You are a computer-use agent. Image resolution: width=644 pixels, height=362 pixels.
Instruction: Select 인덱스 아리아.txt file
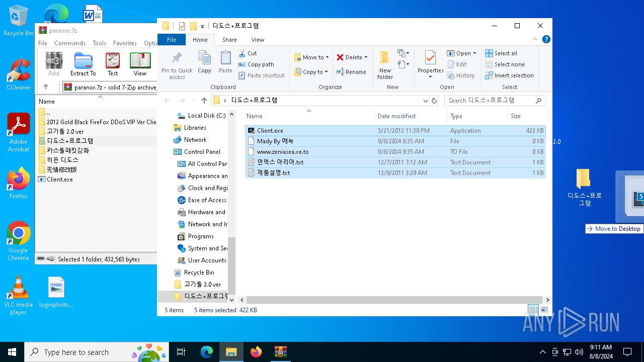pos(395,162)
